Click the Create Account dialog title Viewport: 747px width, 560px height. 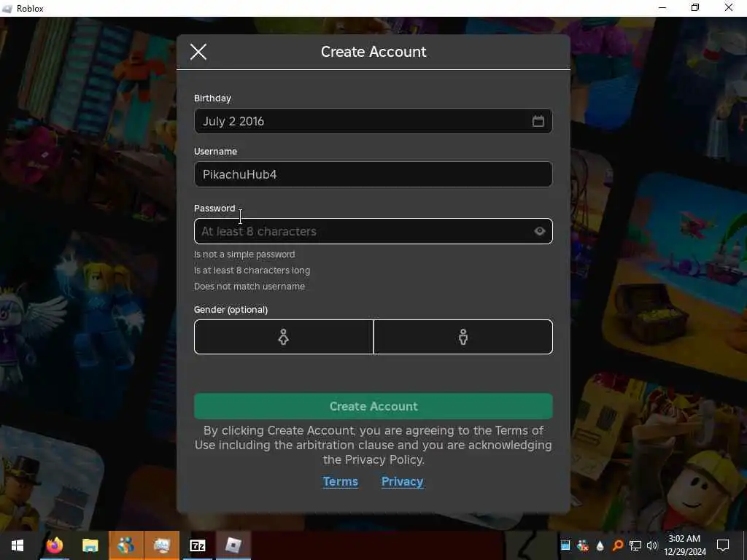(x=373, y=52)
